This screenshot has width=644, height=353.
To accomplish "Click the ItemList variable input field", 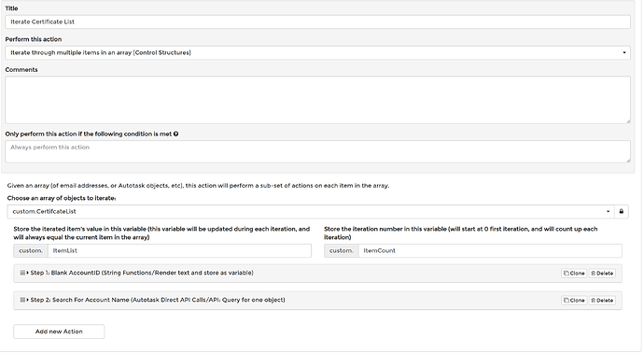I will tap(179, 250).
